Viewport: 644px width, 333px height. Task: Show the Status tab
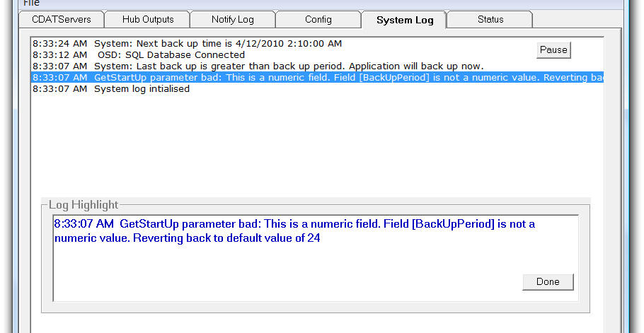point(490,20)
